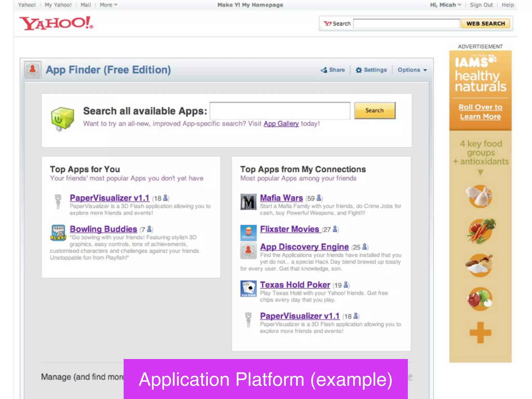The image size is (532, 399).
Task: Open Mail from the top navigation
Action: (x=86, y=5)
